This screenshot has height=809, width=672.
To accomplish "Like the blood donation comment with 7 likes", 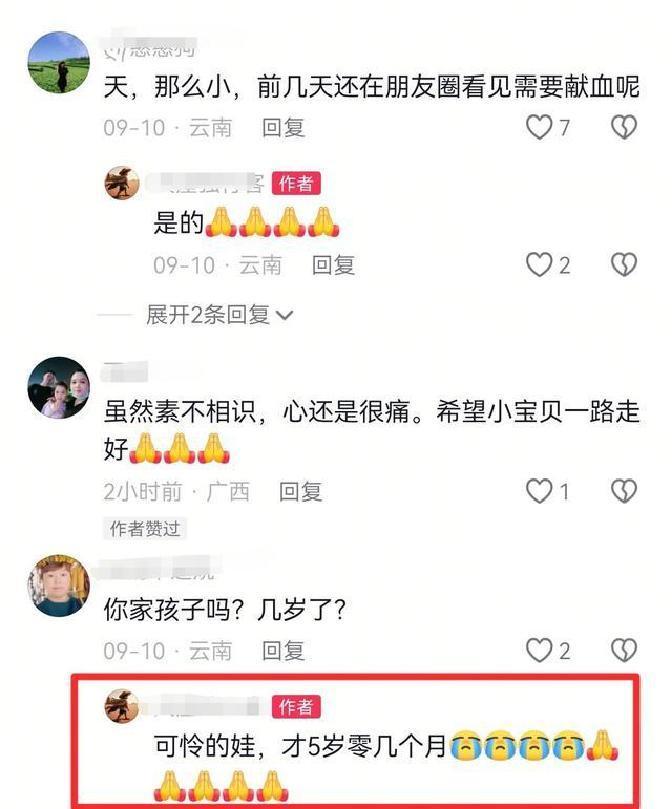I will click(x=539, y=127).
